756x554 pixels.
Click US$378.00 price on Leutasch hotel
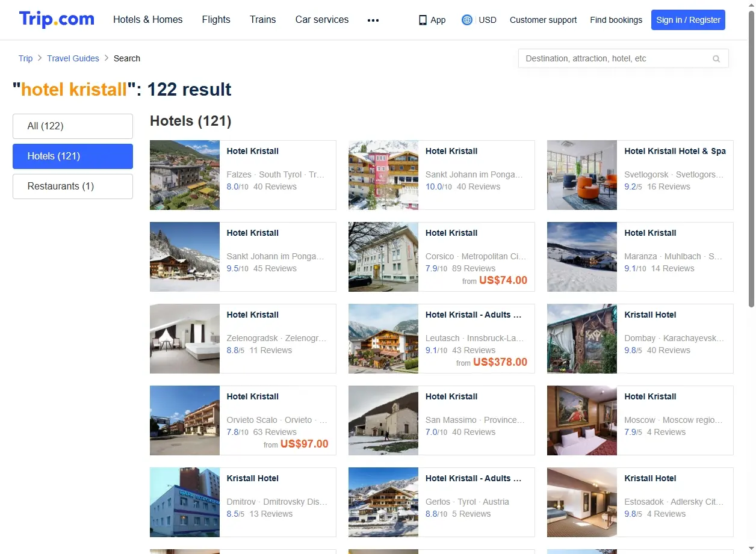coord(500,362)
